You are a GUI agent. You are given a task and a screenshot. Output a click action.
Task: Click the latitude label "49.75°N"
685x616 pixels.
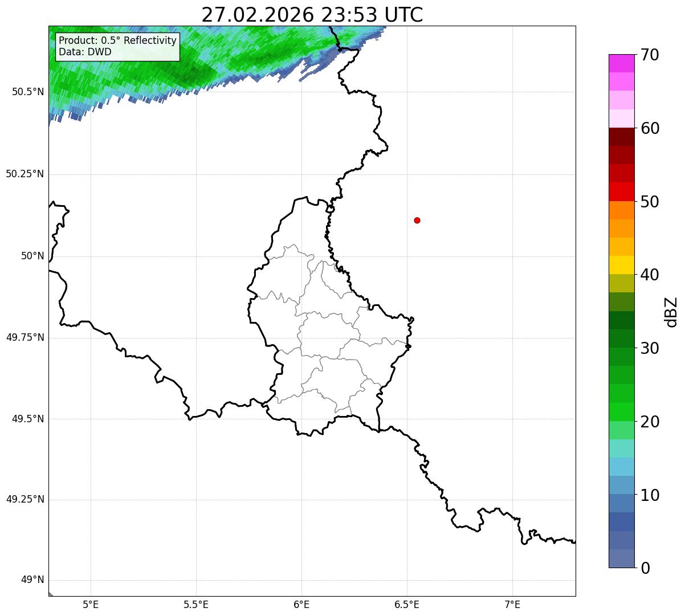point(25,337)
